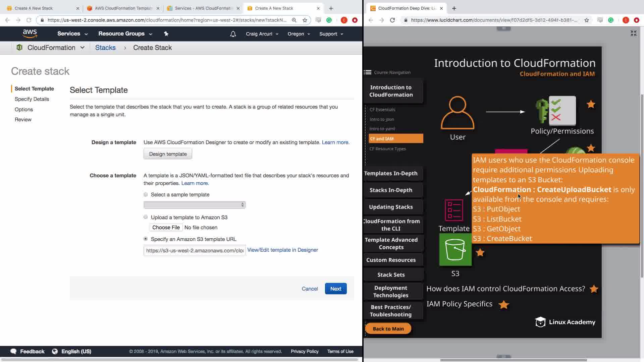Click the User figure icon in diagram

[x=458, y=113]
